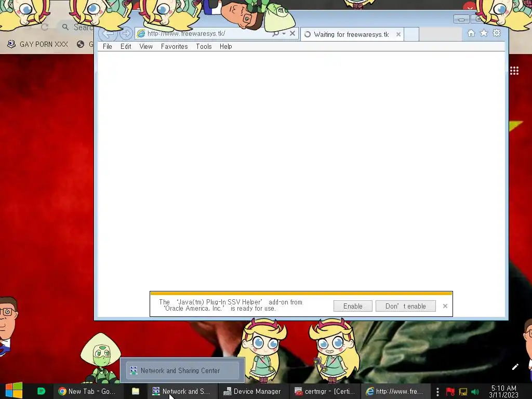Click the IE Forward arrow button
532x399 pixels.
click(x=126, y=33)
